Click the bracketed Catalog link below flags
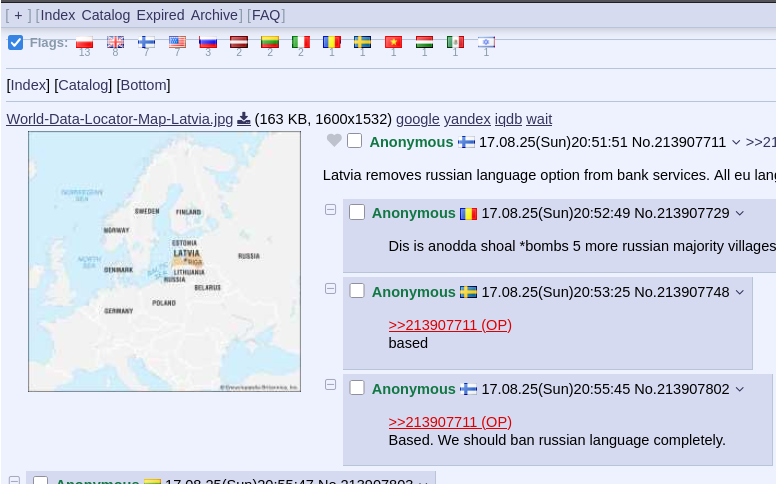The image size is (776, 484). (x=83, y=85)
